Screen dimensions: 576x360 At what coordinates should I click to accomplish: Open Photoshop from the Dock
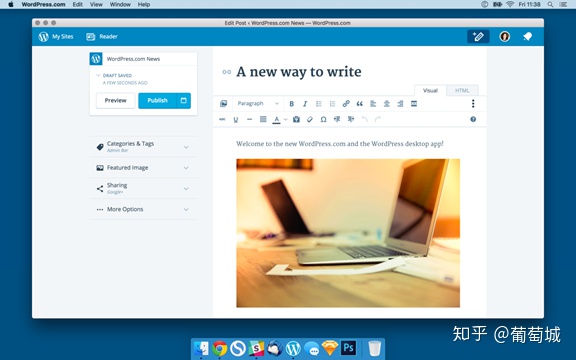tap(348, 348)
